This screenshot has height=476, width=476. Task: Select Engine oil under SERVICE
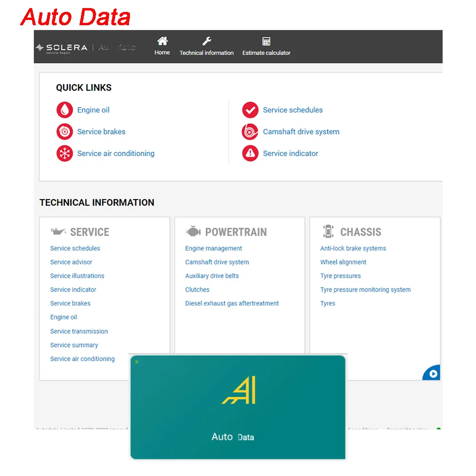[63, 317]
